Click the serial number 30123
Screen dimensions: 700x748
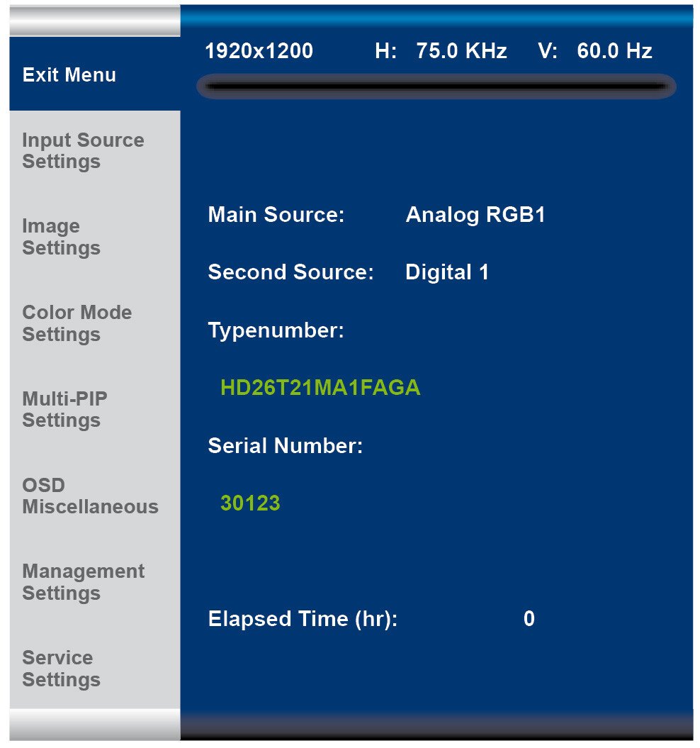pos(250,503)
